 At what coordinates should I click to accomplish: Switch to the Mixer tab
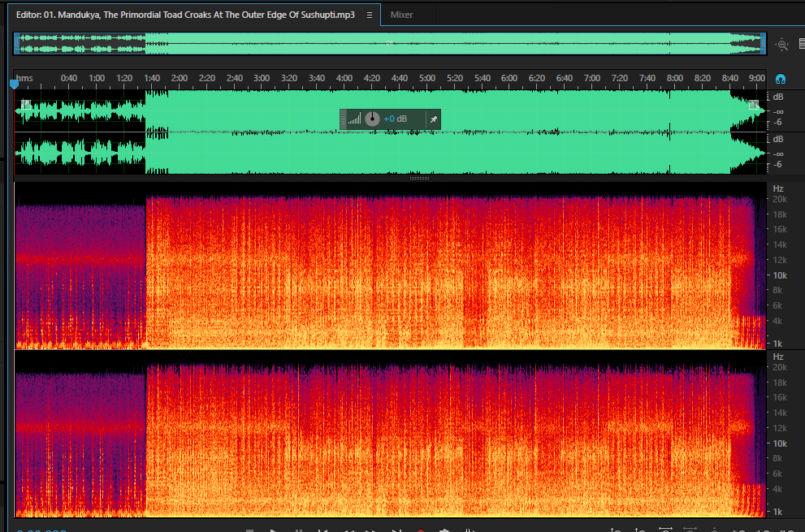click(401, 15)
